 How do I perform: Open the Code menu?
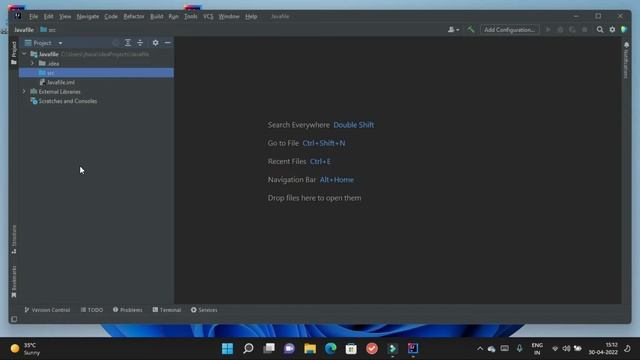pyautogui.click(x=111, y=17)
